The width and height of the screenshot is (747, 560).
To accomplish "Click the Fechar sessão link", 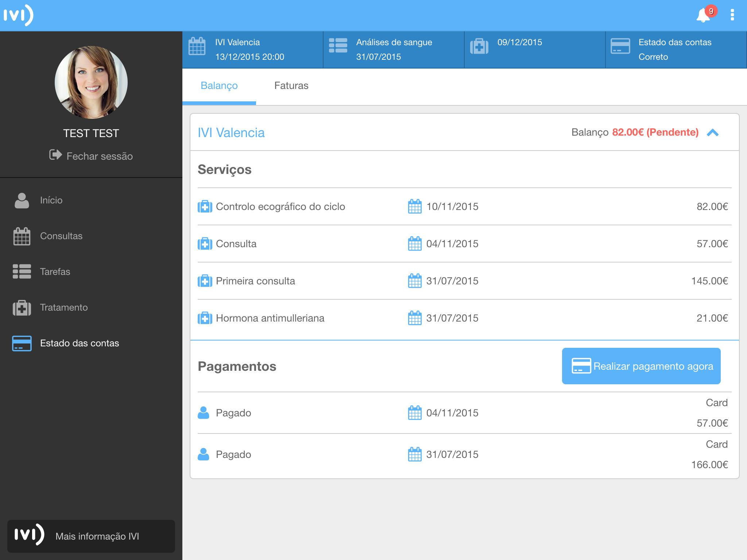I will coord(99,156).
